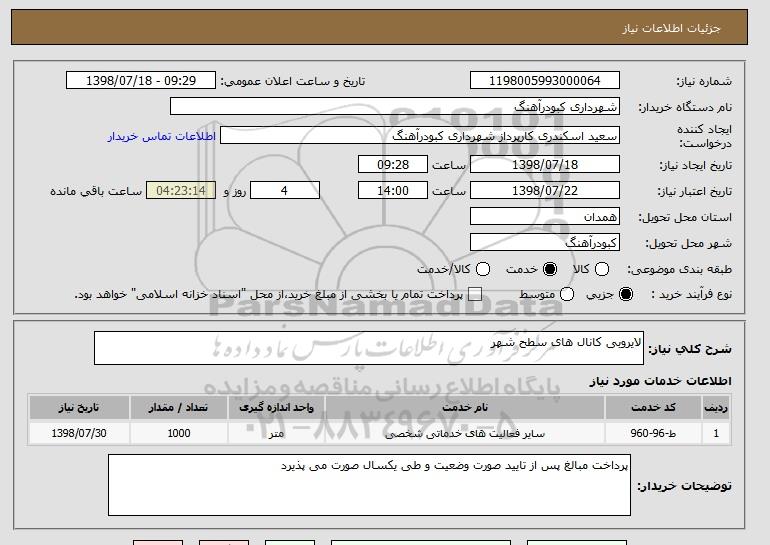This screenshot has width=770, height=545.
Task: Click the validity date field 1398/07/22
Action: (x=545, y=191)
